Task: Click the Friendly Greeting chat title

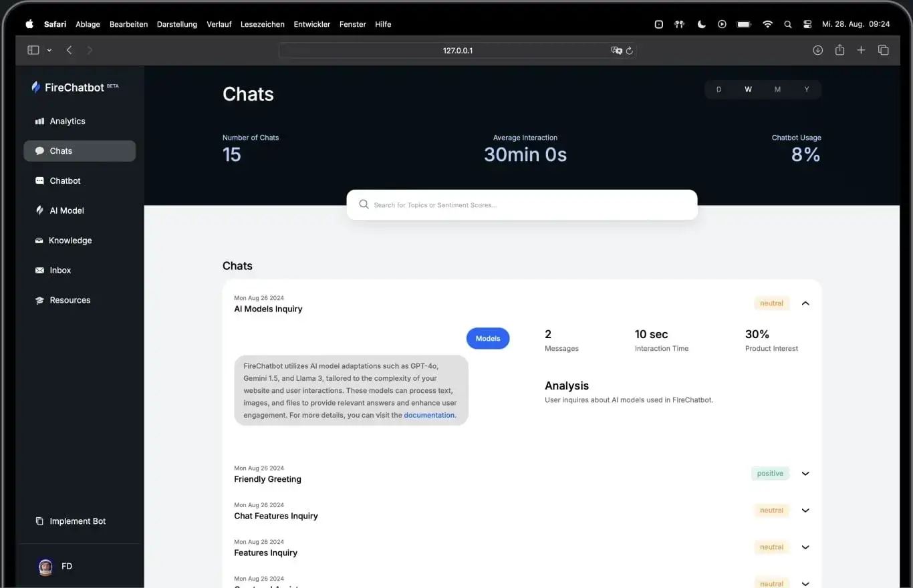Action: pyautogui.click(x=267, y=479)
